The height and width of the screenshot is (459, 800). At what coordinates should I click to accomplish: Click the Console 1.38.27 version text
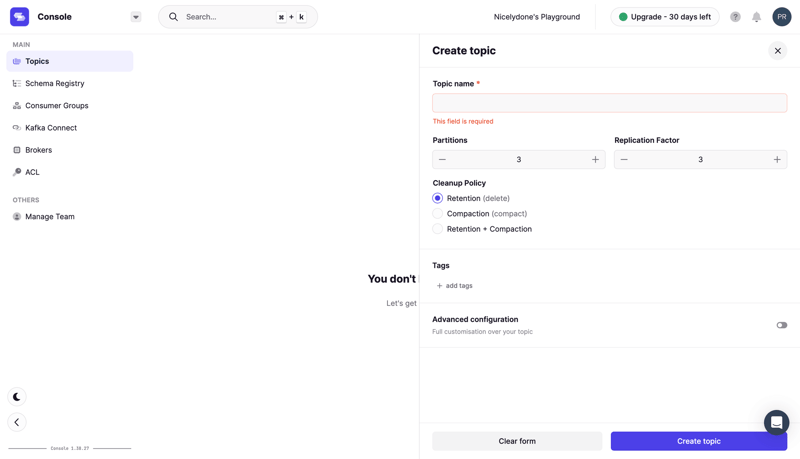[x=69, y=448]
